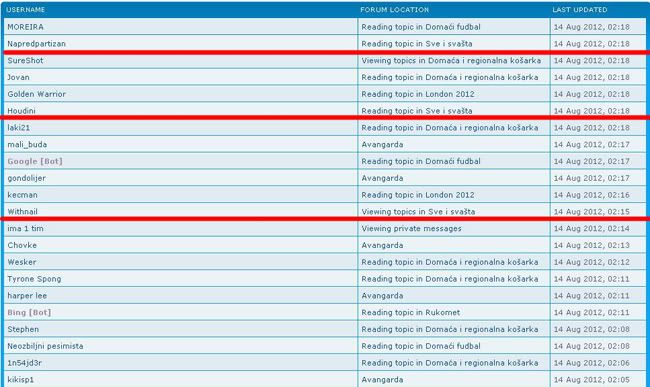
Task: Sort by the Last Updated column header
Action: click(580, 10)
